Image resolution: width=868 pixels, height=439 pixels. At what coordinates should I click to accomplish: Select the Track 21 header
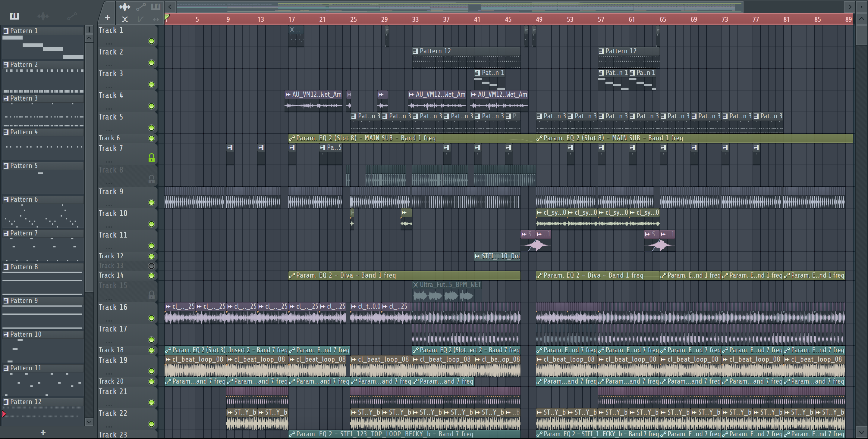127,397
